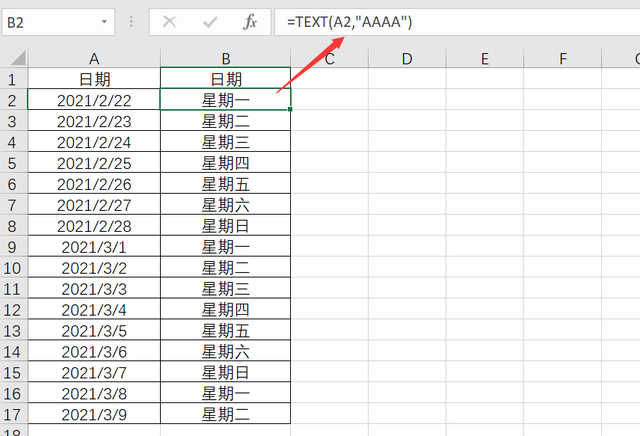The height and width of the screenshot is (436, 640).
Task: Select row 2 header
Action: [13, 100]
